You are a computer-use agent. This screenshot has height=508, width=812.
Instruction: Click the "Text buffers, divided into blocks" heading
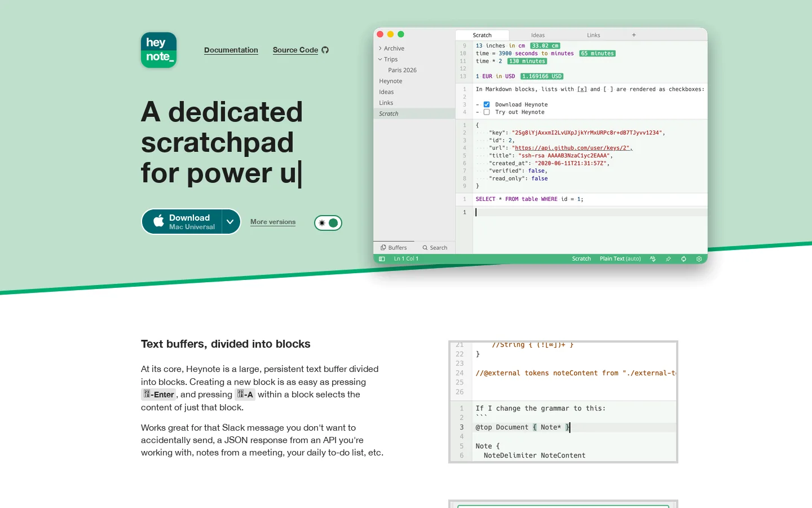coord(226,344)
